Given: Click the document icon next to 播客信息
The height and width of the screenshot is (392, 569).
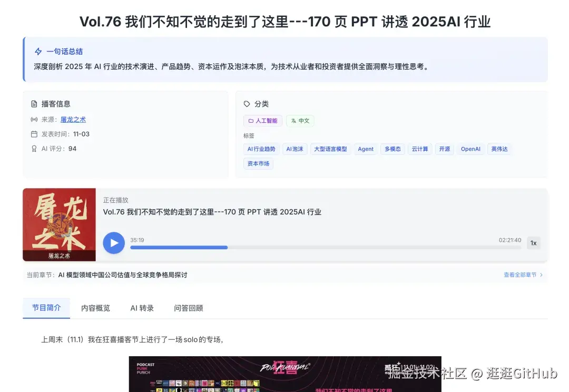Looking at the screenshot, I should point(34,104).
